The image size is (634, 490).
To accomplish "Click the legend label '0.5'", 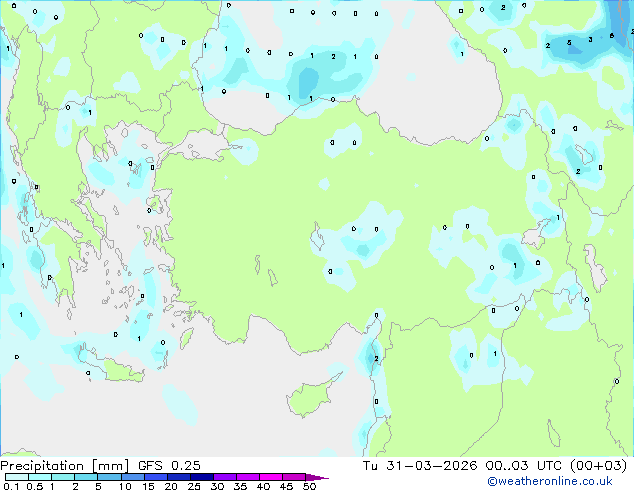I will (35, 486).
